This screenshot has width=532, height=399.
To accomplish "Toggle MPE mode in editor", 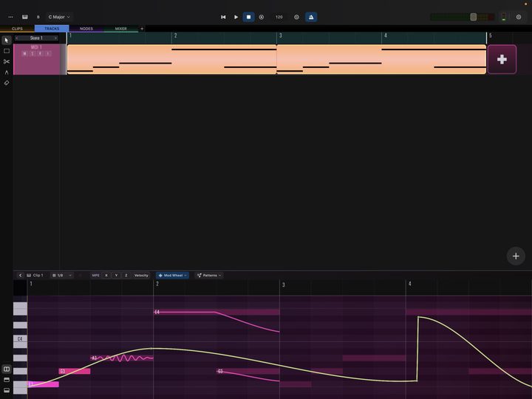I will coord(95,275).
